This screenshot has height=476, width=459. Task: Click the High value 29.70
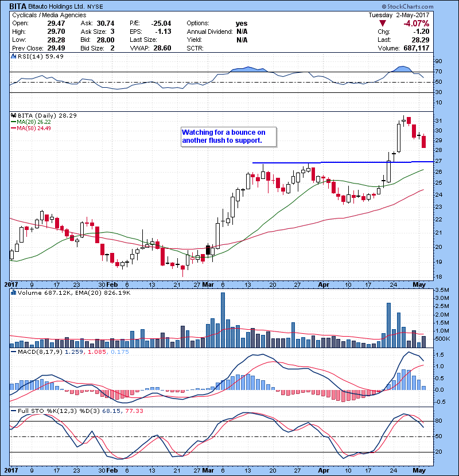[x=56, y=32]
